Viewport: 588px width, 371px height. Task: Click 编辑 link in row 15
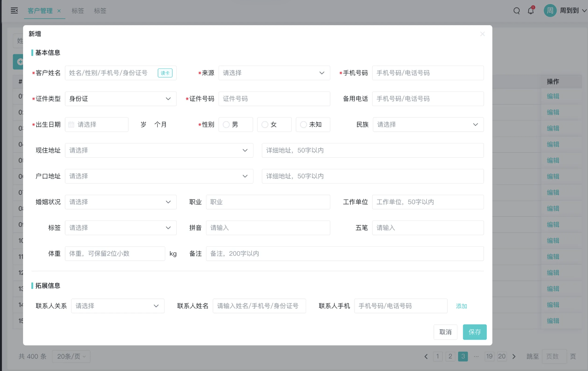point(553,321)
